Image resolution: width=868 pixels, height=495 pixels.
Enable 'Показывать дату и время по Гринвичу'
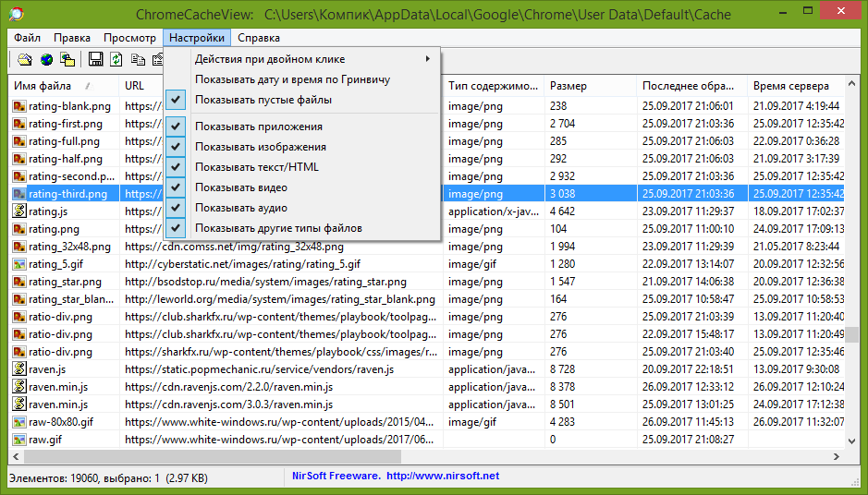tap(292, 79)
